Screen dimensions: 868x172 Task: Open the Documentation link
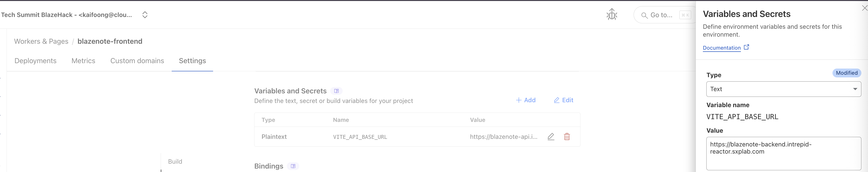tap(721, 48)
